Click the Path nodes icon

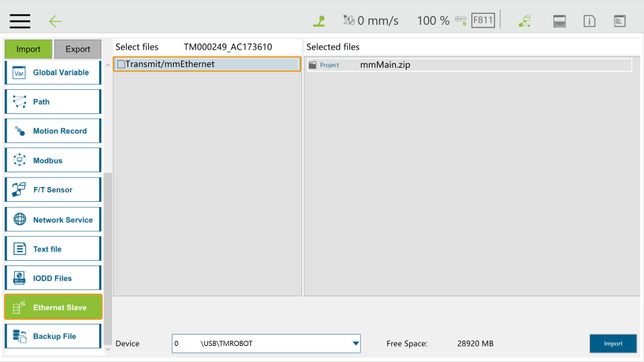19,101
